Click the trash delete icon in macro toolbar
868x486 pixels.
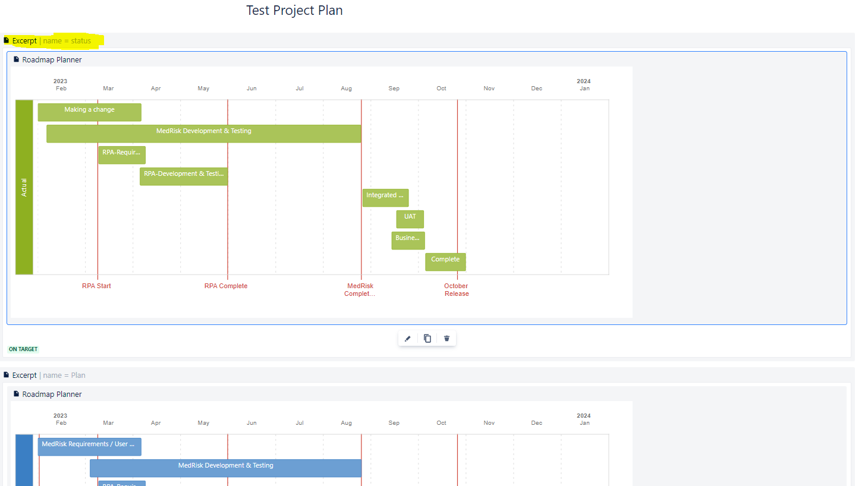point(446,339)
